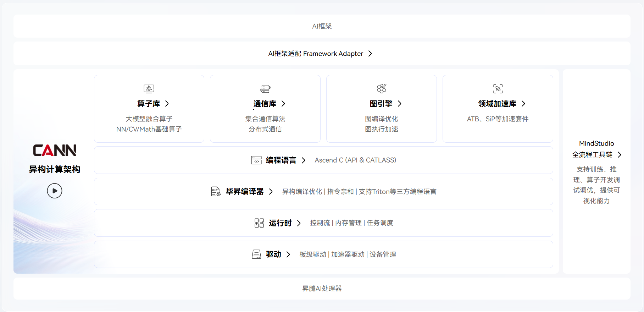Open the AI框架适配 Framework Adapter link
644x312 pixels.
316,54
